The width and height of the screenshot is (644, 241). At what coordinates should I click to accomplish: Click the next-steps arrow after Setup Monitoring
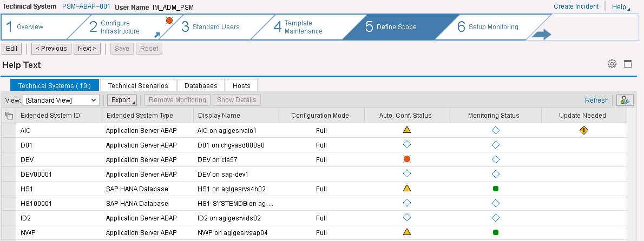click(541, 35)
